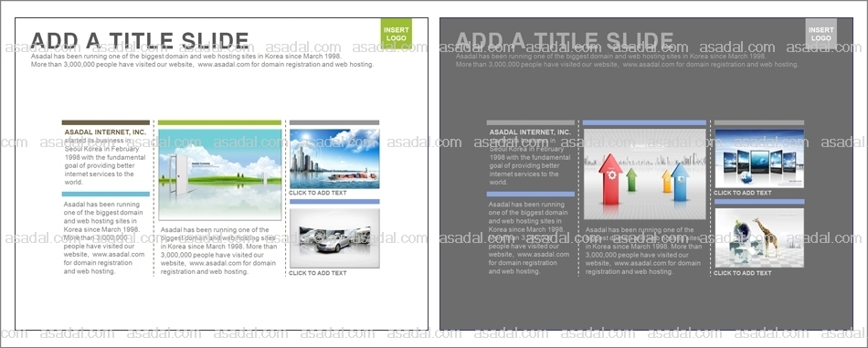Click the ASADAL INTERNET, INC. heading on the white slide
The width and height of the screenshot is (868, 348).
tap(105, 132)
